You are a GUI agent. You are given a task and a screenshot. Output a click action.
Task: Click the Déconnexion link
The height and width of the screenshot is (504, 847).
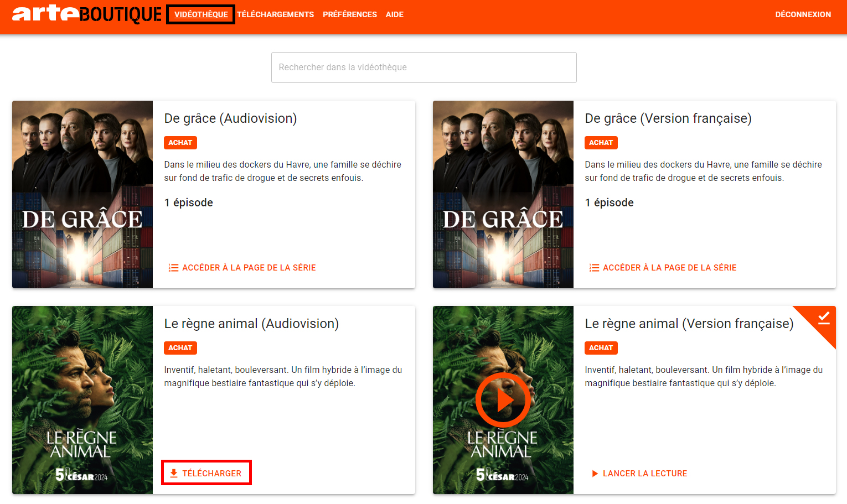pyautogui.click(x=803, y=14)
